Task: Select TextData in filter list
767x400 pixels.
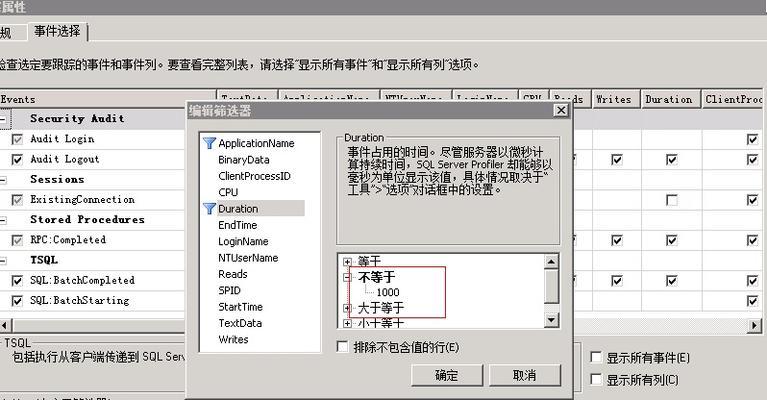Action: (x=240, y=323)
